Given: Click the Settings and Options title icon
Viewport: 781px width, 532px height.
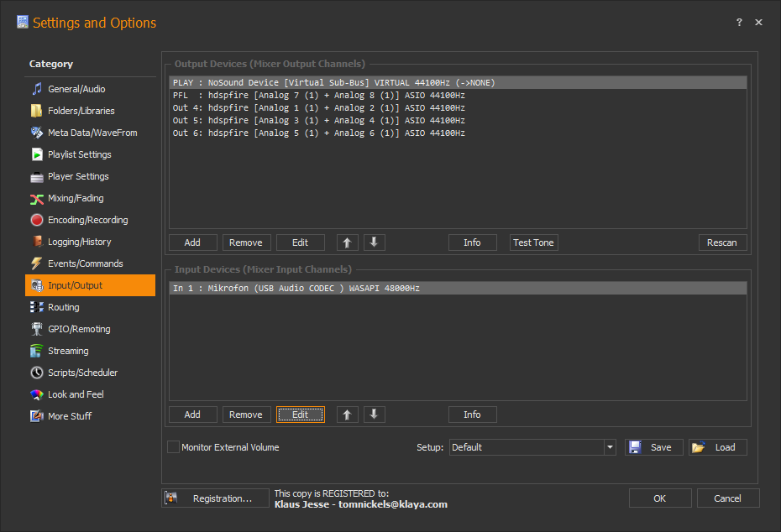Looking at the screenshot, I should point(23,22).
